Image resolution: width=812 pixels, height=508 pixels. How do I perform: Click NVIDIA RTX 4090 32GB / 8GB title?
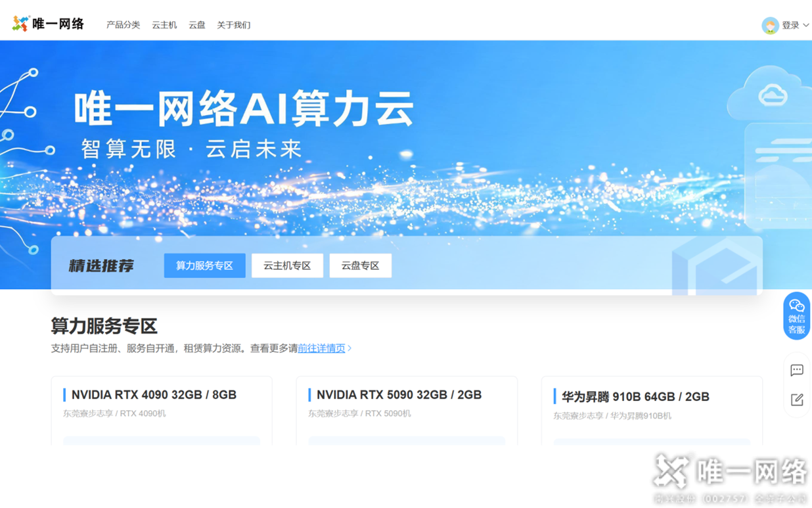click(154, 395)
